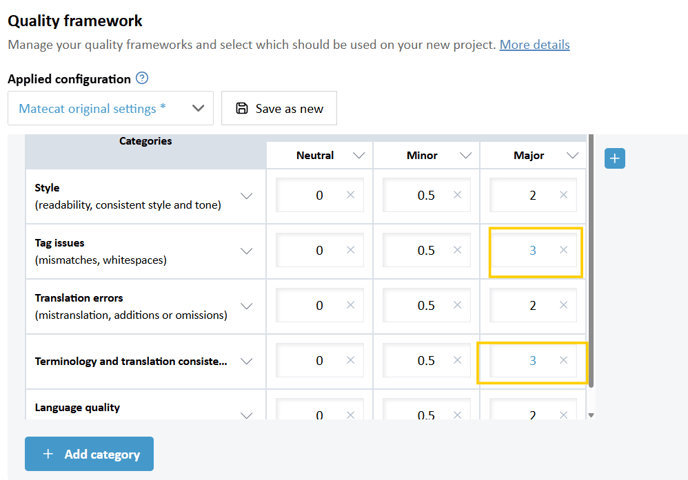The height and width of the screenshot is (480, 688).
Task: Click the Save as new button
Action: point(279,108)
